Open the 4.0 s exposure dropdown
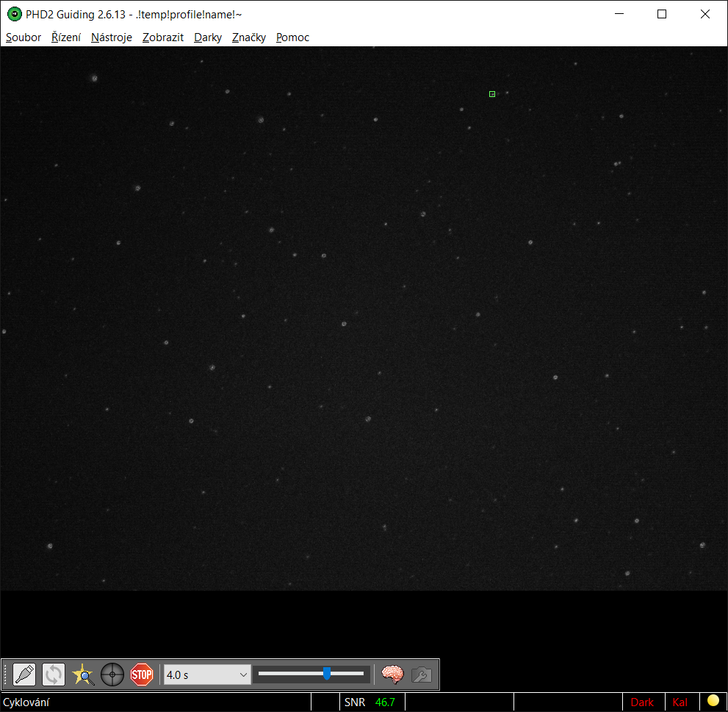728x712 pixels. (x=207, y=675)
